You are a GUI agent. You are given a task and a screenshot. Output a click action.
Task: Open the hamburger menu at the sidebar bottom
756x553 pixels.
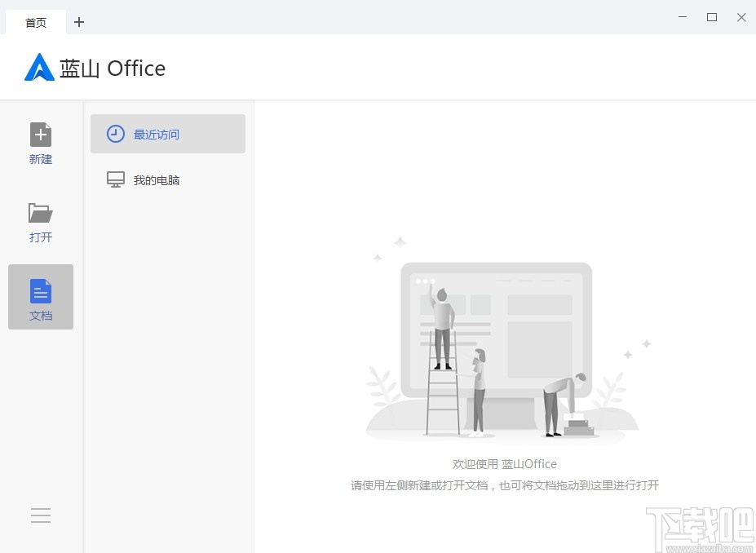pyautogui.click(x=40, y=515)
